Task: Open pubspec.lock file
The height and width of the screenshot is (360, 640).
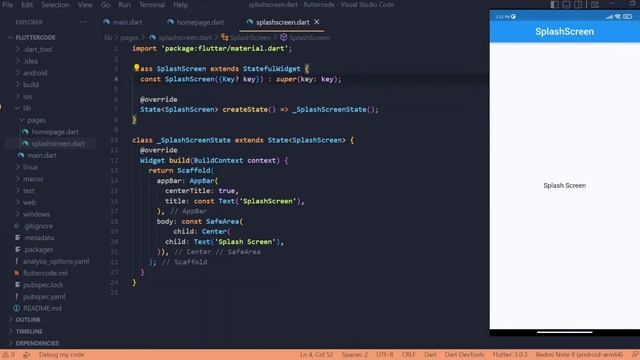Action: click(x=43, y=285)
